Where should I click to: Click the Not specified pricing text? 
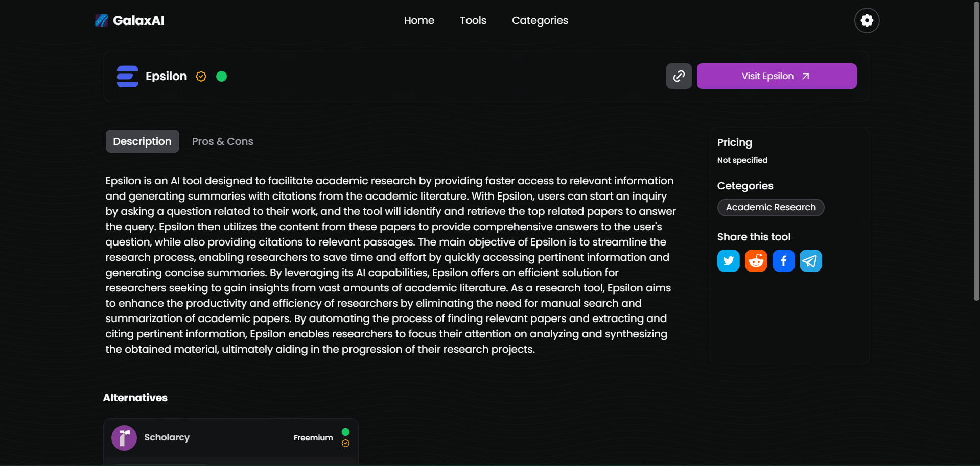click(x=742, y=160)
